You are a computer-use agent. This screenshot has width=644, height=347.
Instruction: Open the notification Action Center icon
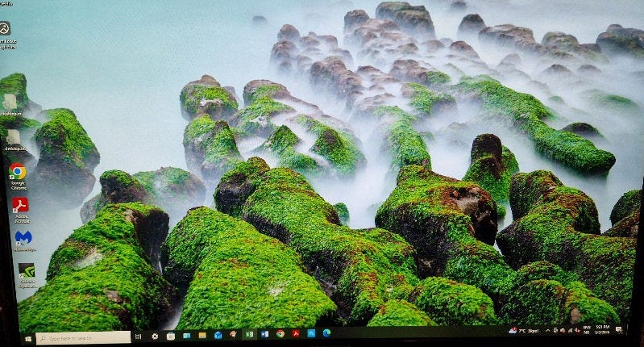619,329
